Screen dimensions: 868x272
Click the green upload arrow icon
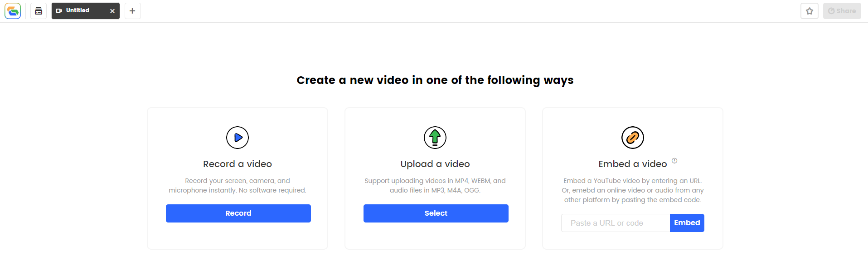coord(435,138)
